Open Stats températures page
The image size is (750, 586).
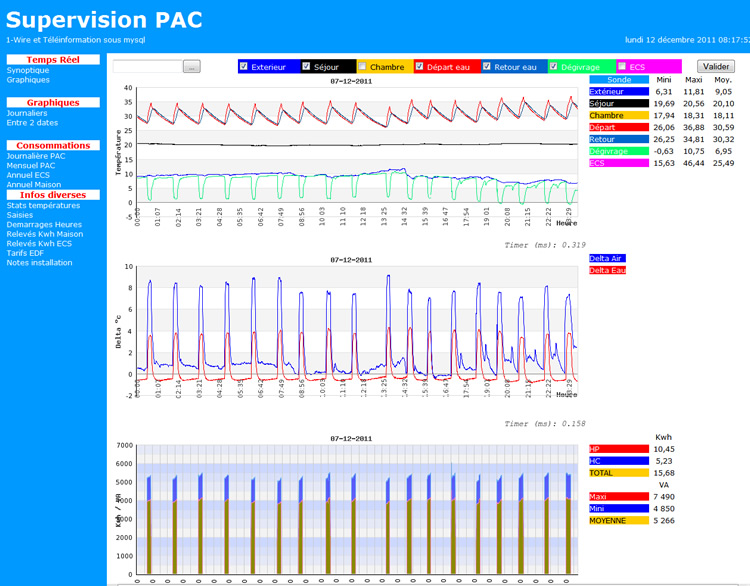coord(43,205)
